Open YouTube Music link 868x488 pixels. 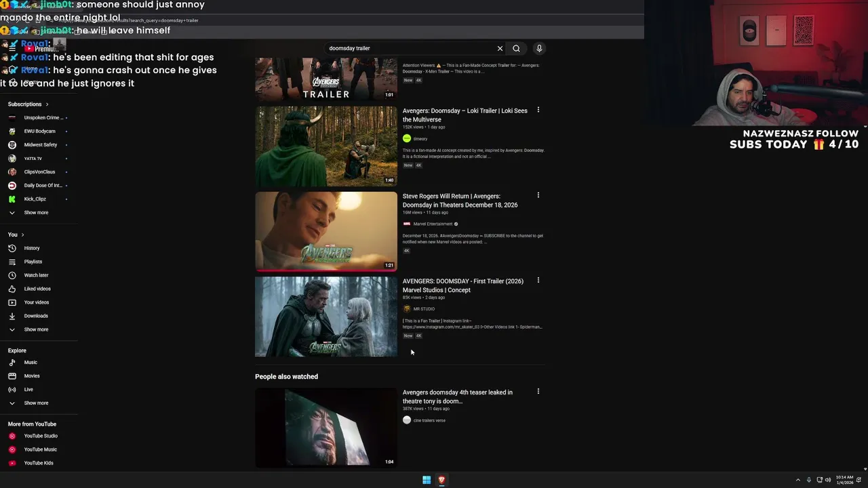click(41, 449)
